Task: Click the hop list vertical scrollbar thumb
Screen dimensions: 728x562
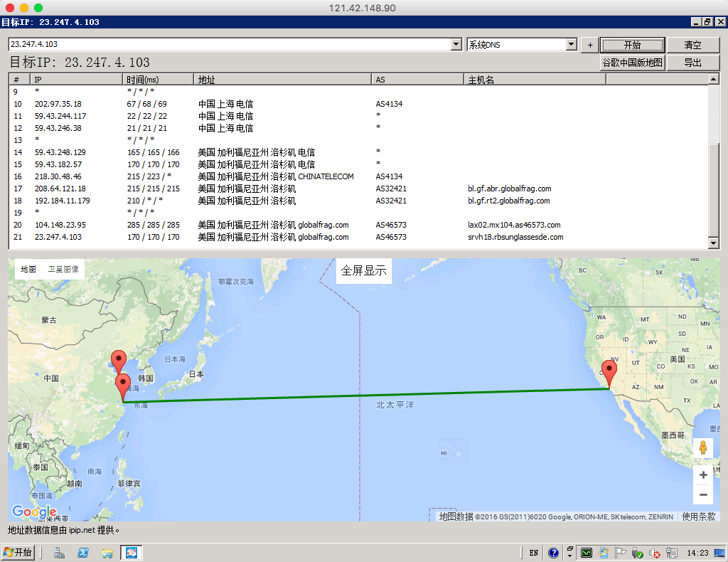Action: click(x=714, y=190)
